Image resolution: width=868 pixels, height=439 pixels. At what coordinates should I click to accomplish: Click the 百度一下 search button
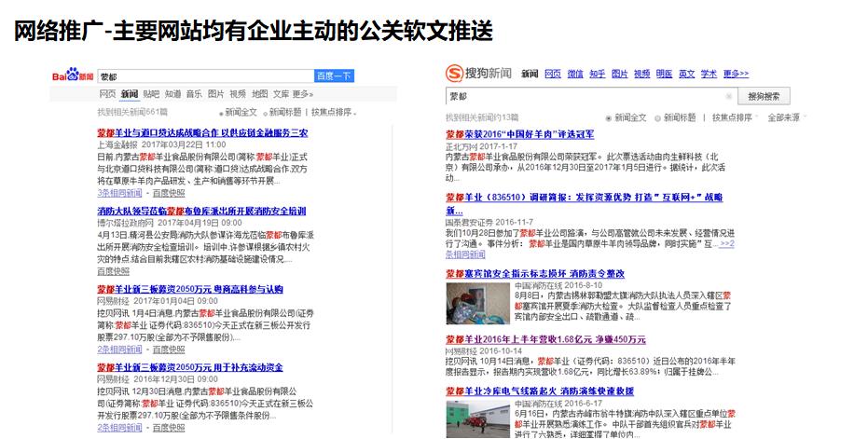(334, 75)
